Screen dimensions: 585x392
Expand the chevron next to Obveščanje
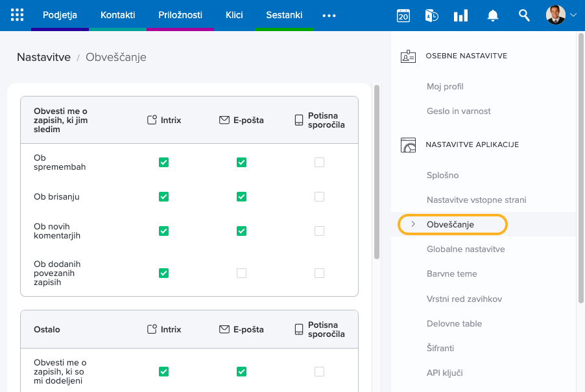[413, 224]
